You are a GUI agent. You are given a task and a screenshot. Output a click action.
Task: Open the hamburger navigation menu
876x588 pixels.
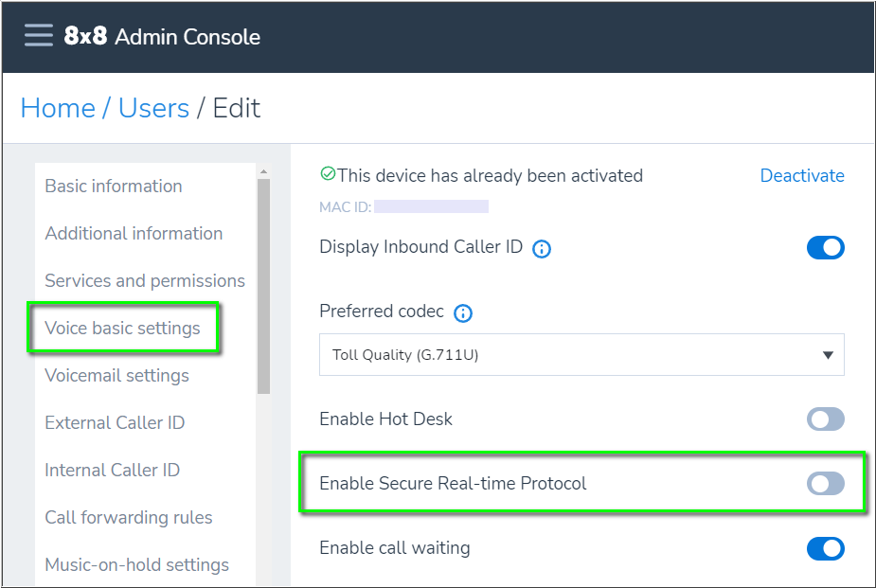(x=39, y=36)
